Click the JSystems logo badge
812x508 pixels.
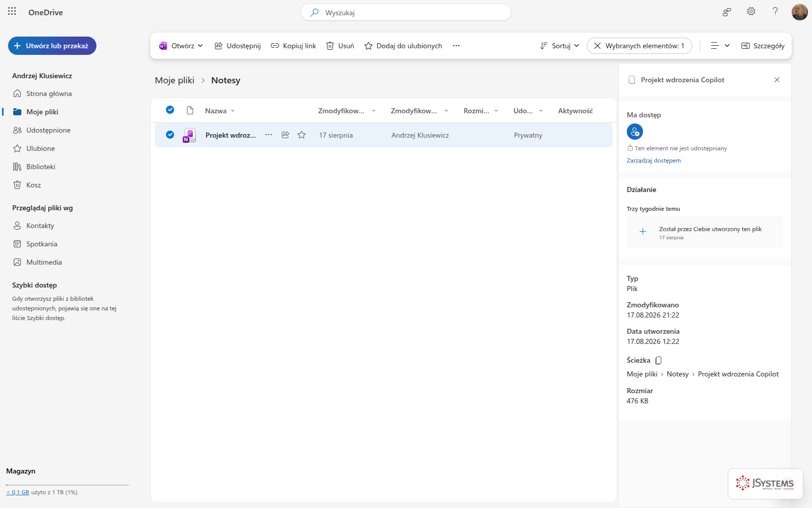(765, 484)
